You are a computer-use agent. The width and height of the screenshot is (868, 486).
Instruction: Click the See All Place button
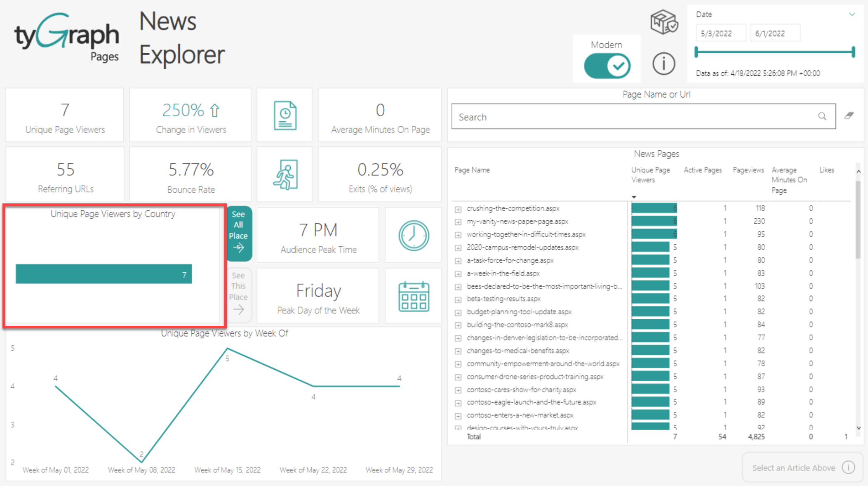pos(239,233)
